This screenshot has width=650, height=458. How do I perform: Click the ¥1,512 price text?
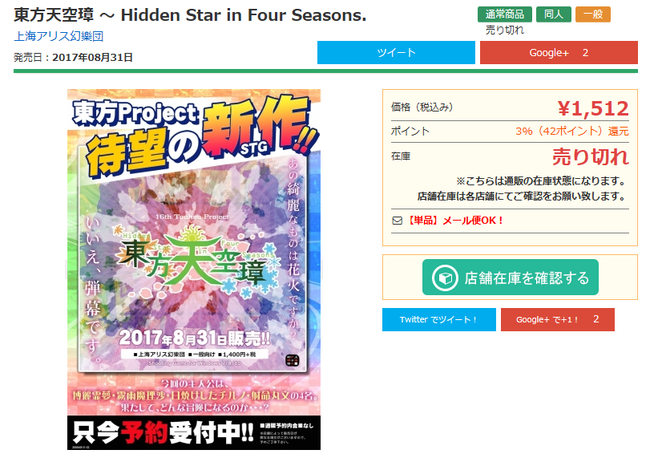click(593, 109)
